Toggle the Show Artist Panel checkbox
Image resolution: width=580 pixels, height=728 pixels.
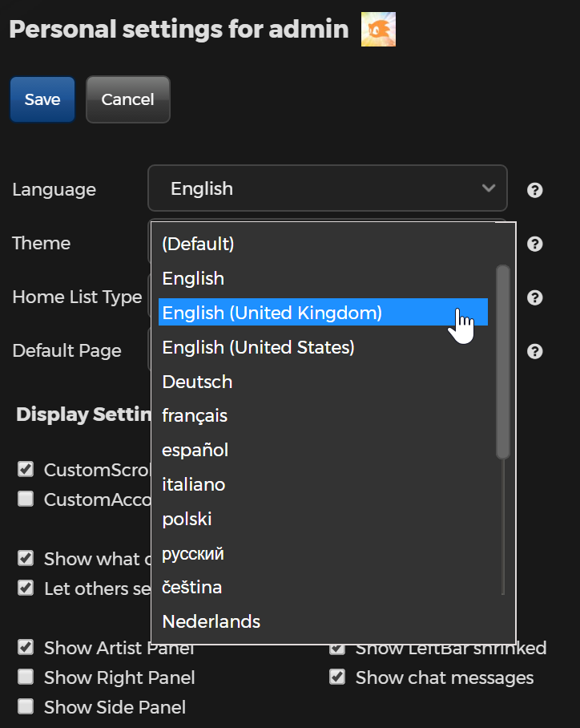tap(26, 647)
